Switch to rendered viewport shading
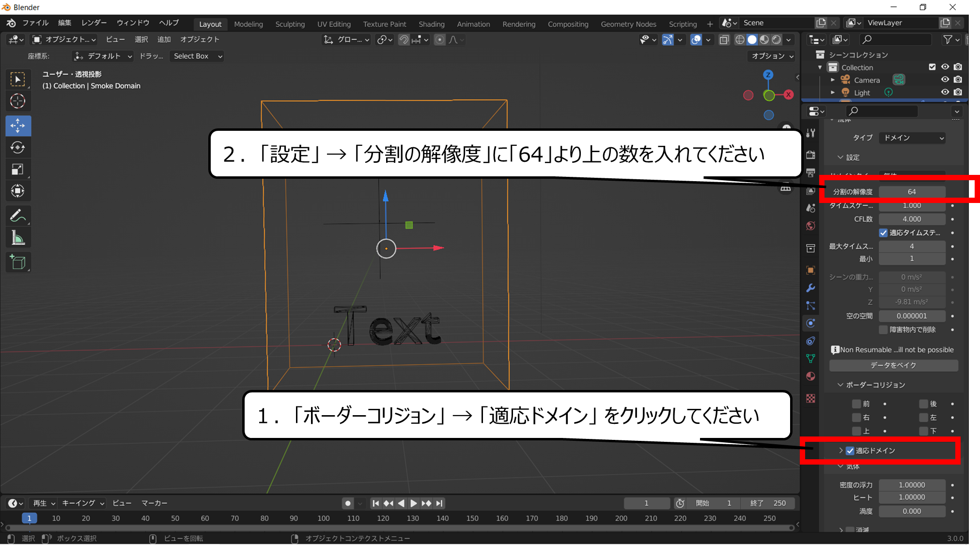 [x=776, y=40]
